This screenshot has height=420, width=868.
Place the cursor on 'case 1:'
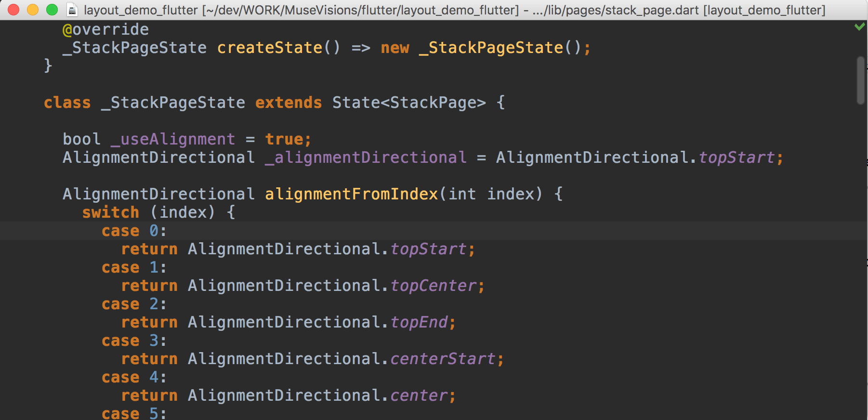click(x=134, y=267)
